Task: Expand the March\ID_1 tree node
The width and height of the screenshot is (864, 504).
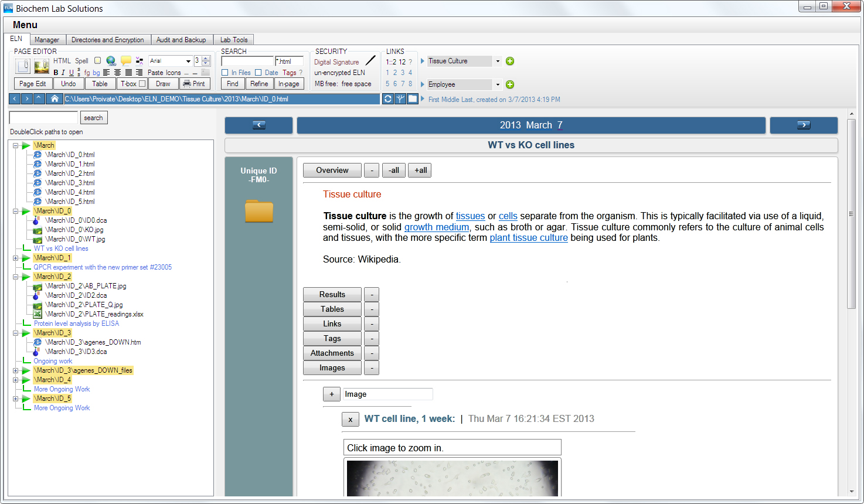Action: 16,258
